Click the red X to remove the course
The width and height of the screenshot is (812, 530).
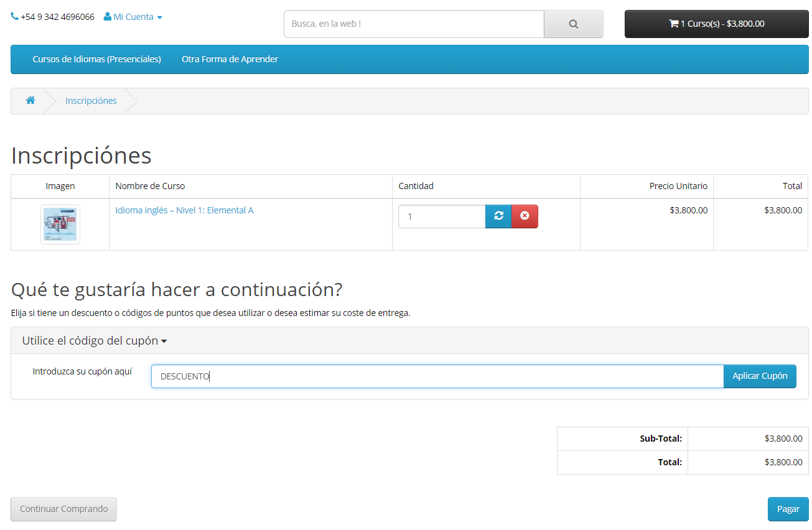point(525,216)
